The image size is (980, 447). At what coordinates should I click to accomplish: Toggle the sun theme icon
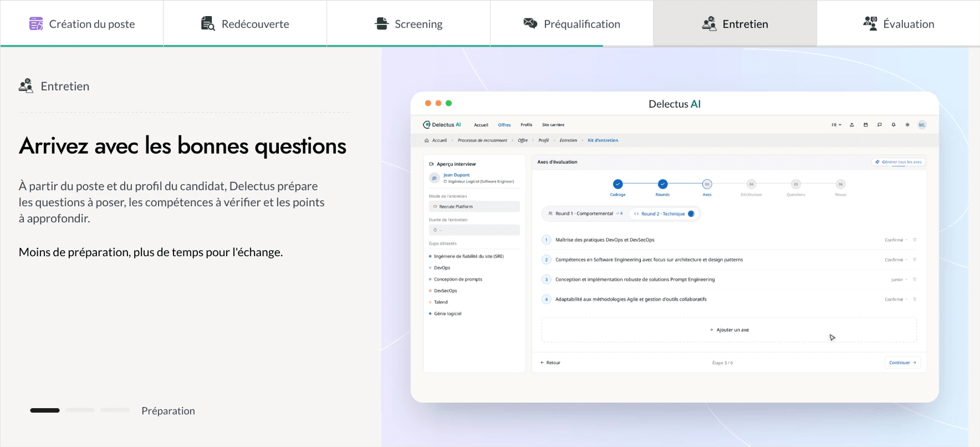click(x=907, y=125)
